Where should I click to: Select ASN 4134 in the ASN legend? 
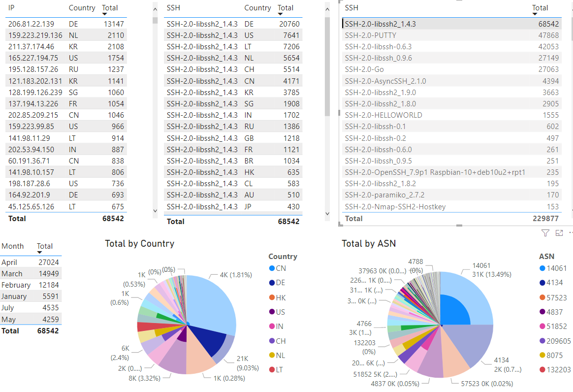click(x=556, y=283)
